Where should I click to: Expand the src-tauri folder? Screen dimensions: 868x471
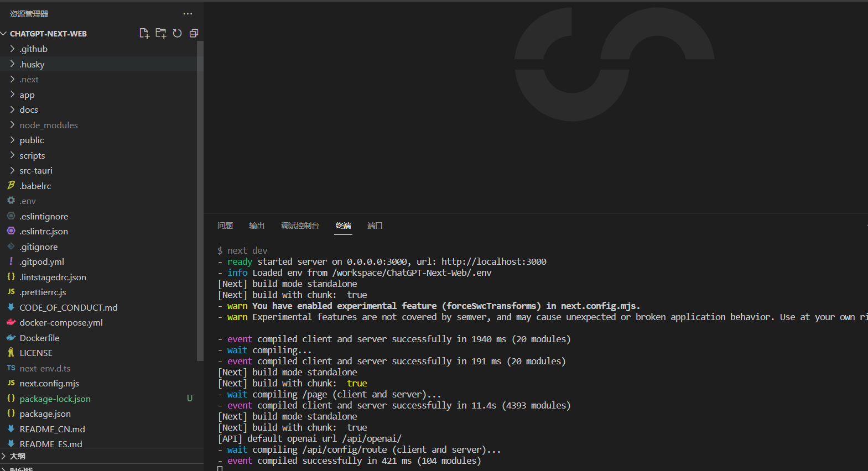point(12,170)
